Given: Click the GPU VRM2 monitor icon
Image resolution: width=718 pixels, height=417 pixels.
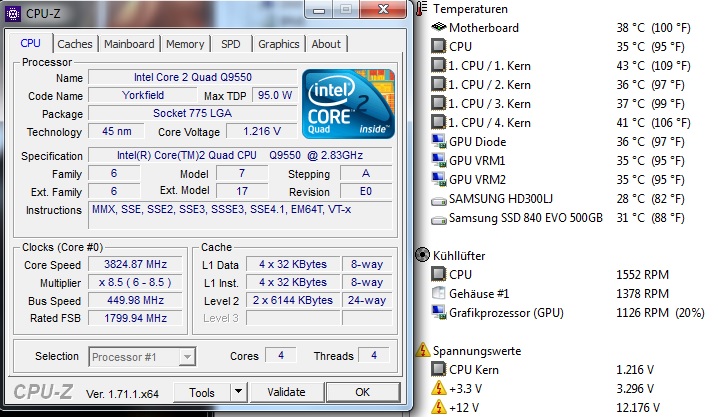Looking at the screenshot, I should (x=439, y=179).
